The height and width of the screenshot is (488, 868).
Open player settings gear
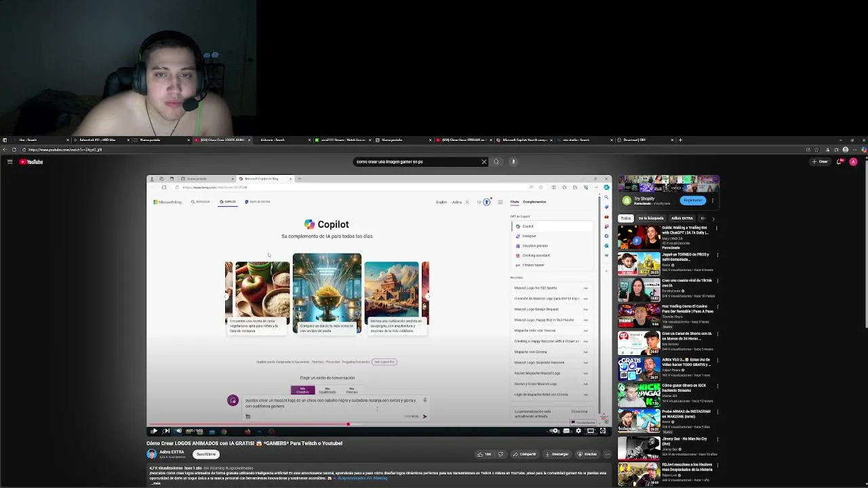pyautogui.click(x=578, y=431)
